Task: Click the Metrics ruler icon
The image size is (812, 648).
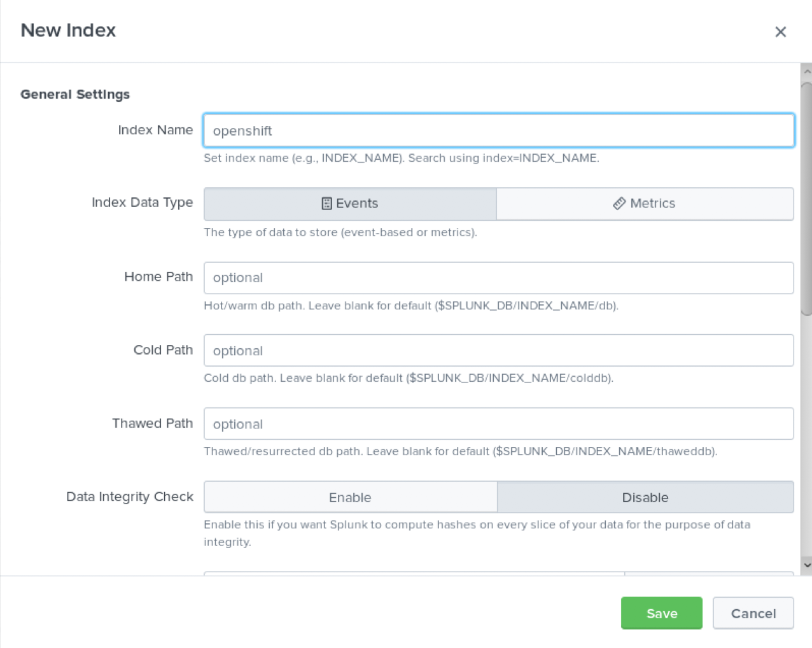Action: coord(619,204)
